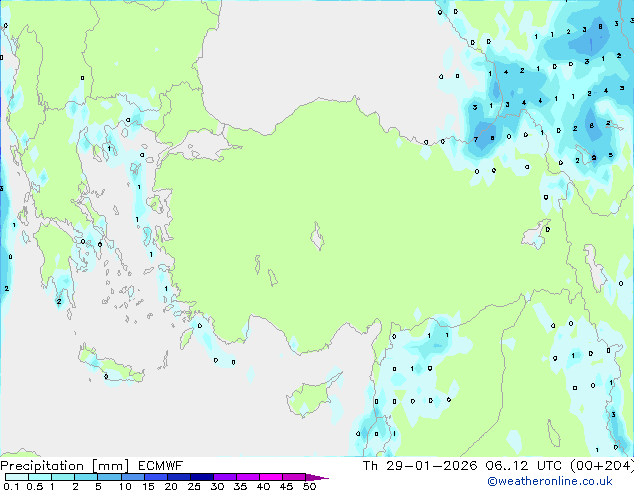Image resolution: width=634 pixels, height=490 pixels.
Task: Click the legend value "0.1"
Action: tap(11, 486)
